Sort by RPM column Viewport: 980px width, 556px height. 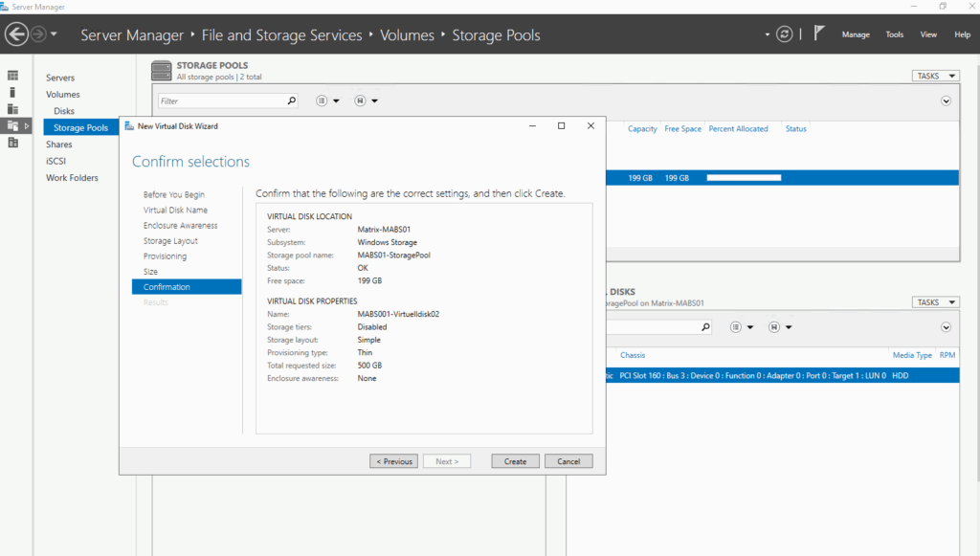pyautogui.click(x=947, y=355)
